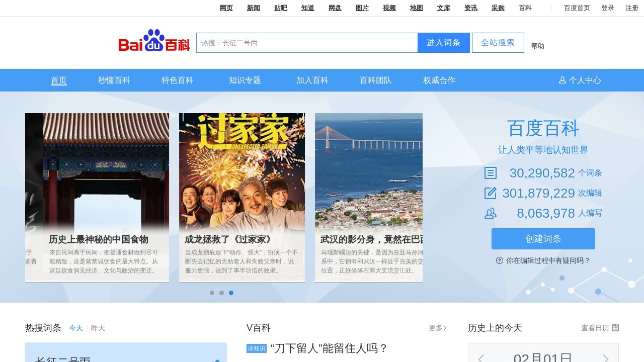Go to previous date with left arrow
644x362 pixels.
pos(481,358)
